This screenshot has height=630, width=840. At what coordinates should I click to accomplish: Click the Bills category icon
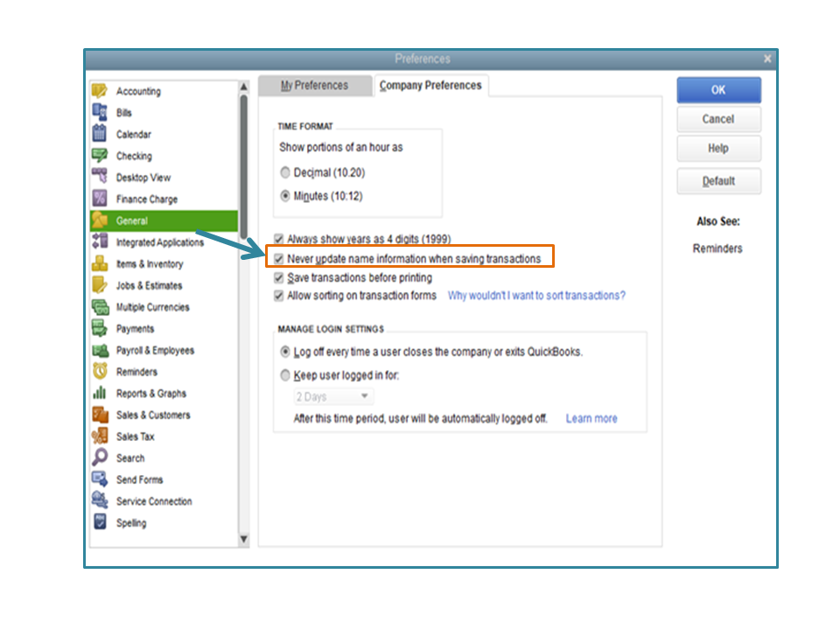[99, 113]
